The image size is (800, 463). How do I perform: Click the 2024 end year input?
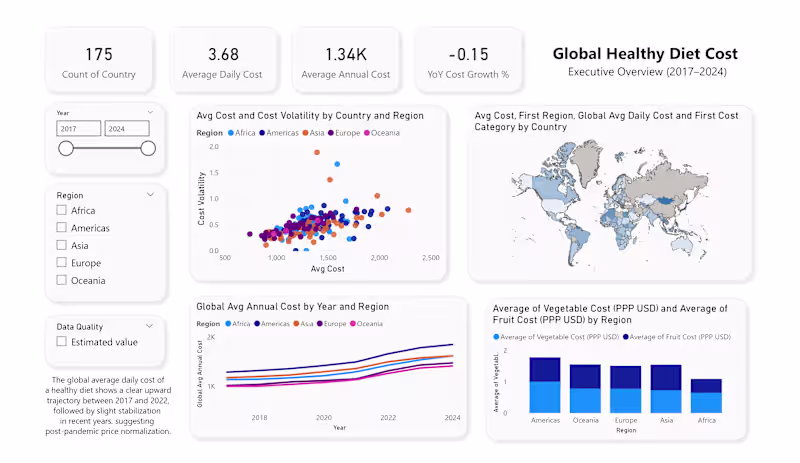(127, 129)
